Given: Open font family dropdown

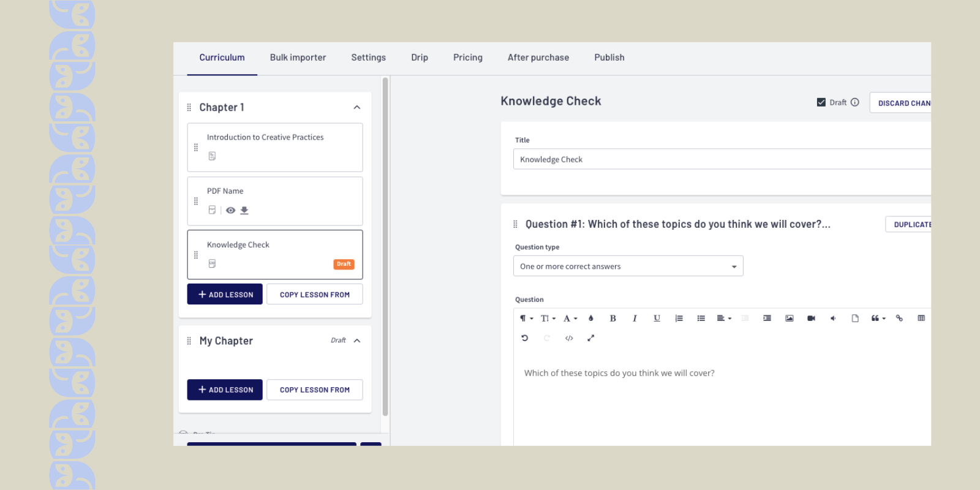Looking at the screenshot, I should click(x=570, y=318).
